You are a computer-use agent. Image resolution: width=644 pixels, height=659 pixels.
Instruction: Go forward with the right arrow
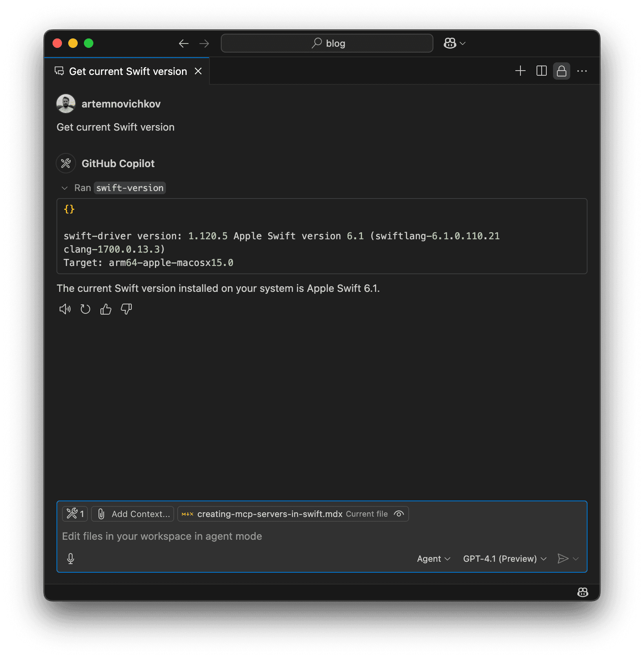204,44
